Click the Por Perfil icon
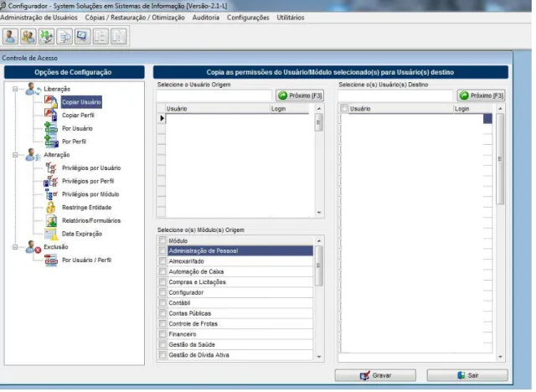Viewport: 536px width, 392px height. pyautogui.click(x=51, y=142)
